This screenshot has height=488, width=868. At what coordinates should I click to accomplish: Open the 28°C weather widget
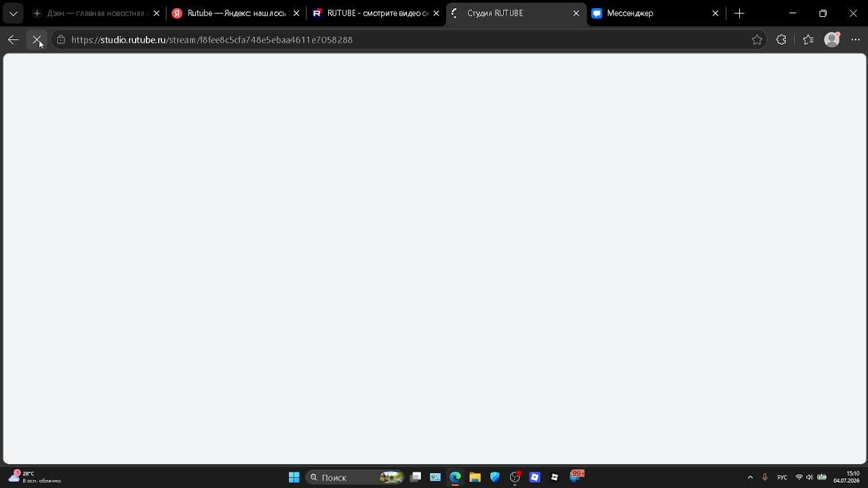coord(35,477)
